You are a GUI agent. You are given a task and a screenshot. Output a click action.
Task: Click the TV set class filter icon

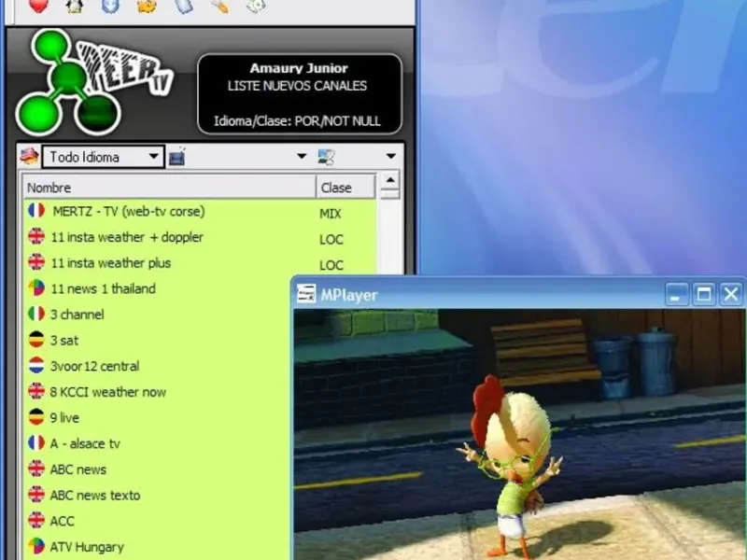tap(176, 157)
